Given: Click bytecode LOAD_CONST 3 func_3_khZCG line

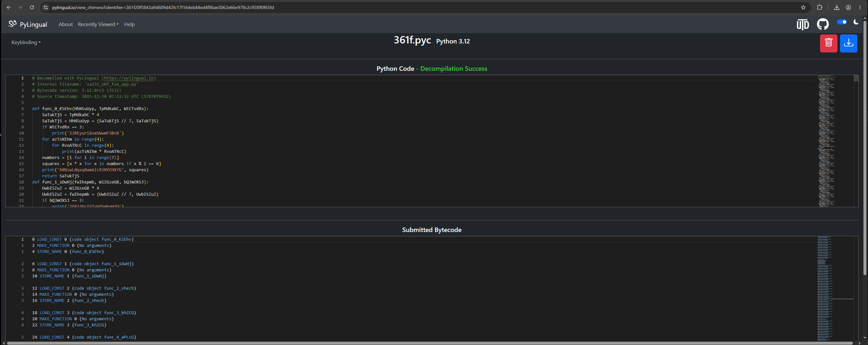Looking at the screenshot, I should 84,313.
